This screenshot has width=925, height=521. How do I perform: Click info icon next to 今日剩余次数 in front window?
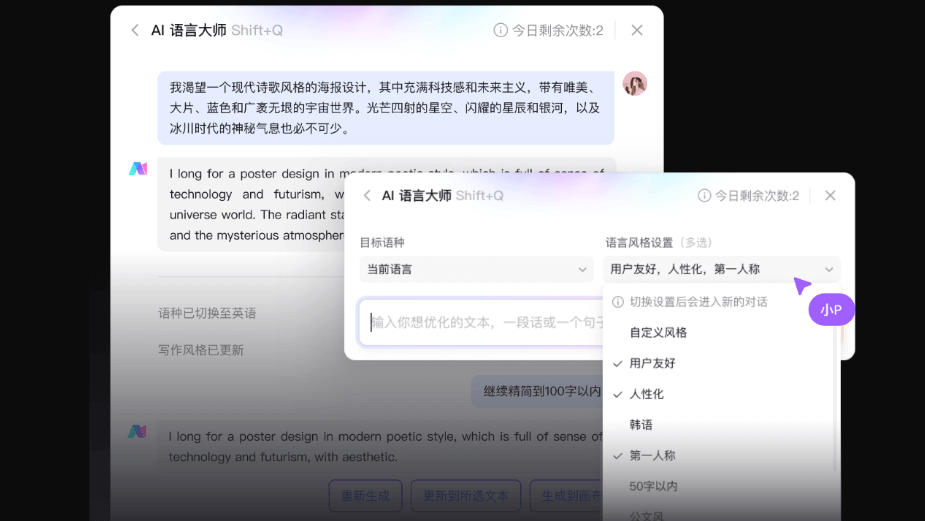click(704, 196)
